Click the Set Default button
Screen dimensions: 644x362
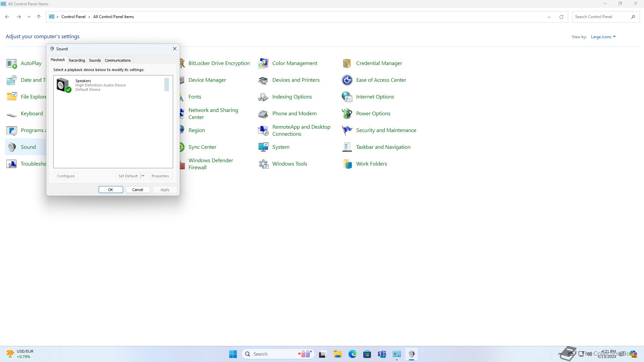128,176
